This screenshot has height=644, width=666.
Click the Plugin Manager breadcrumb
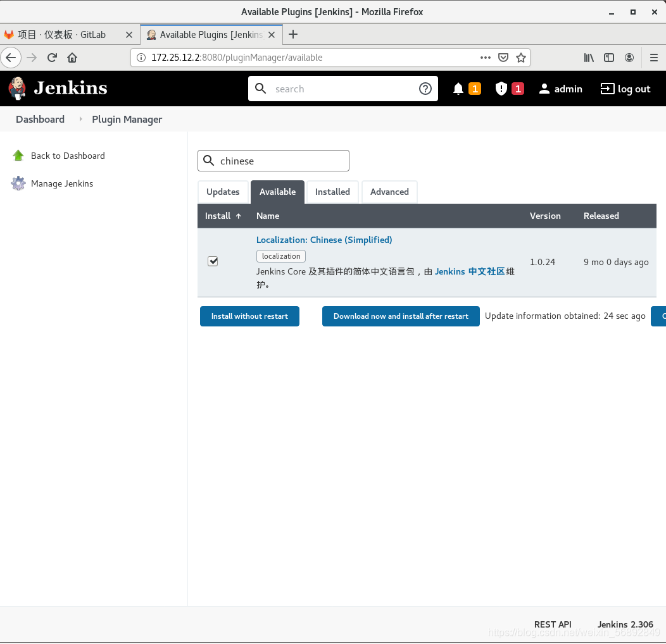127,120
